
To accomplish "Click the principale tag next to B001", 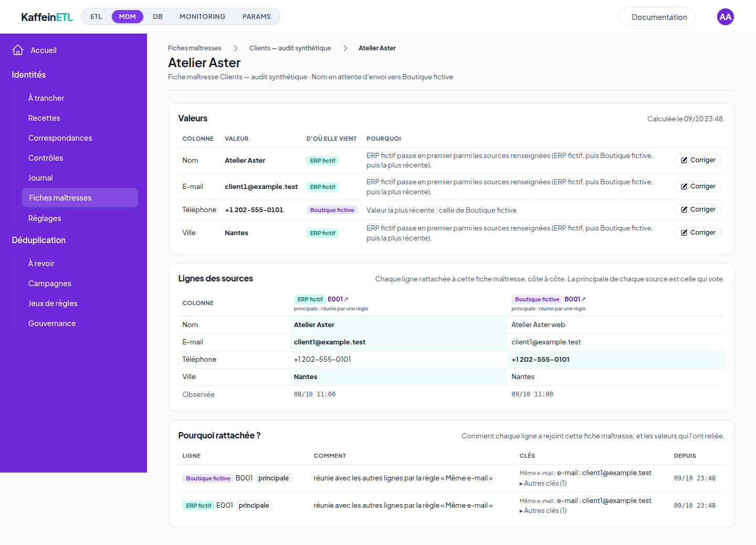I will click(x=274, y=478).
